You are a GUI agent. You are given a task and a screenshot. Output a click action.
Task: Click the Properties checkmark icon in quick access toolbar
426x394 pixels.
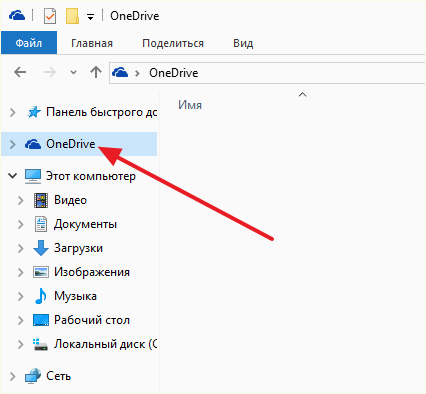[50, 16]
